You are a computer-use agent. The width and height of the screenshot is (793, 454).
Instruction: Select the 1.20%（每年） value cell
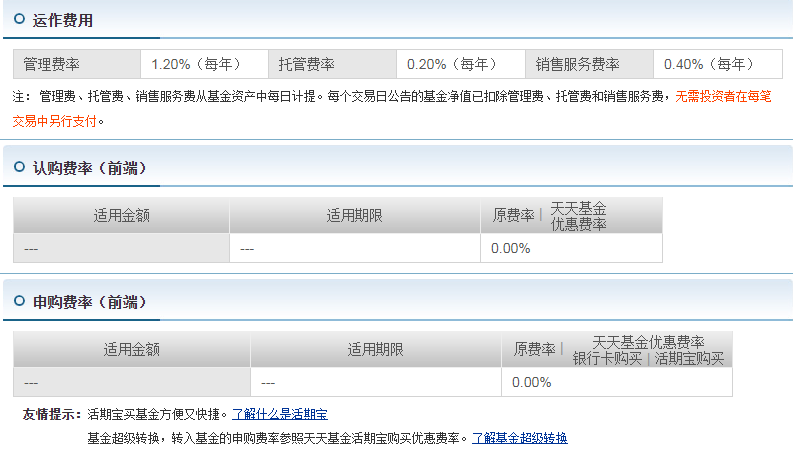coord(204,64)
